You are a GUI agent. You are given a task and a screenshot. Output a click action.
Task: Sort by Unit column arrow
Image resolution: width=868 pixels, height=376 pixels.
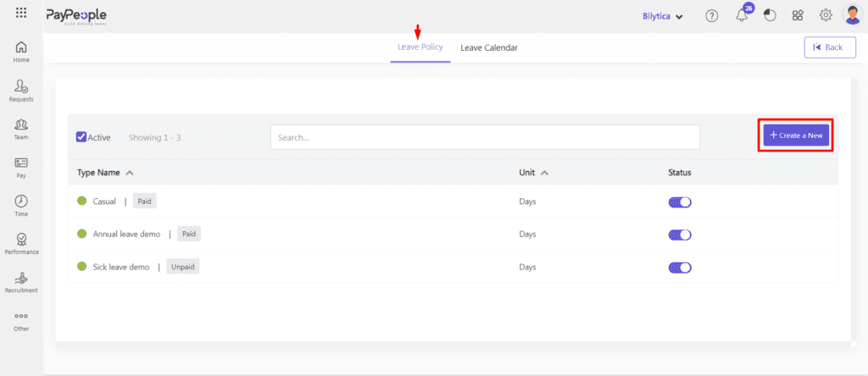tap(544, 173)
